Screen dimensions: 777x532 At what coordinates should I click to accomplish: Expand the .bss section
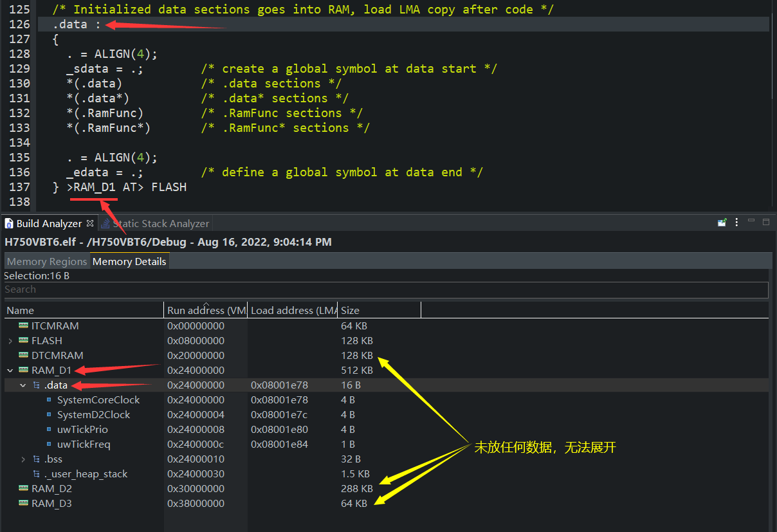click(23, 459)
